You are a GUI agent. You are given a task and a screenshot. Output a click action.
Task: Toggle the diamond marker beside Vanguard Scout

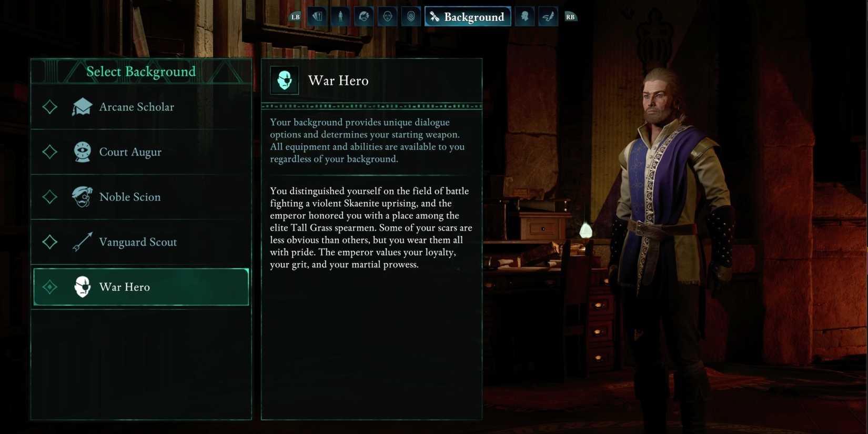50,242
